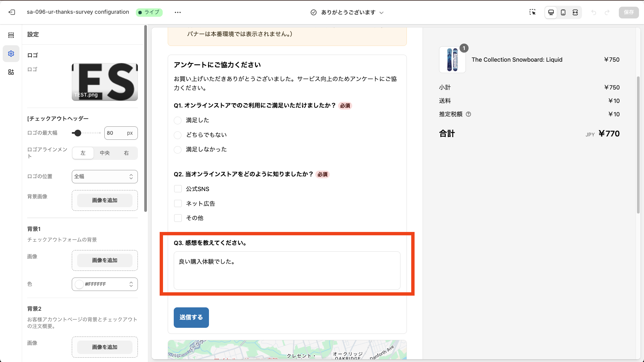Image resolution: width=644 pixels, height=362 pixels.
Task: Open the ロゴの位置 全幅 dropdown
Action: [104, 177]
